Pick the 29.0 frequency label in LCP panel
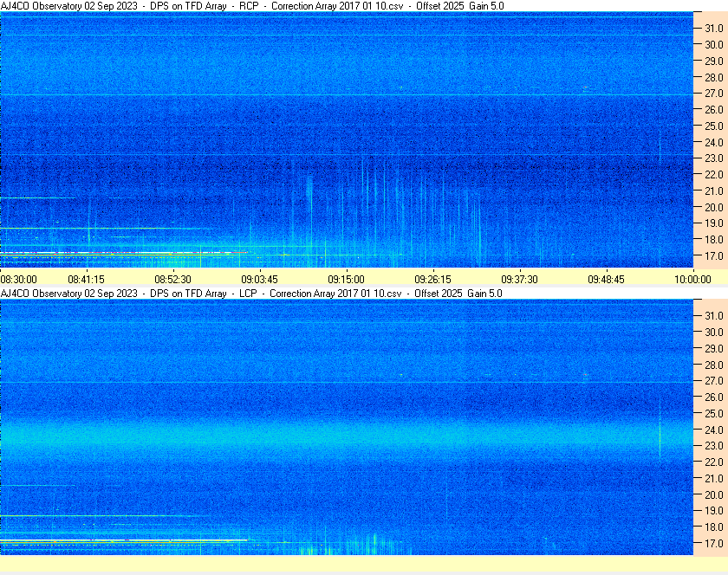This screenshot has width=728, height=575. click(714, 348)
